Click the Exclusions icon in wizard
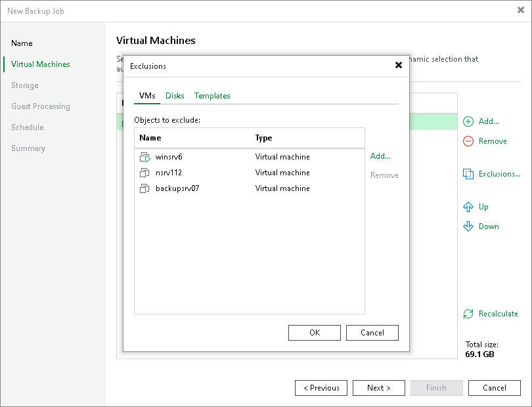 coord(468,174)
